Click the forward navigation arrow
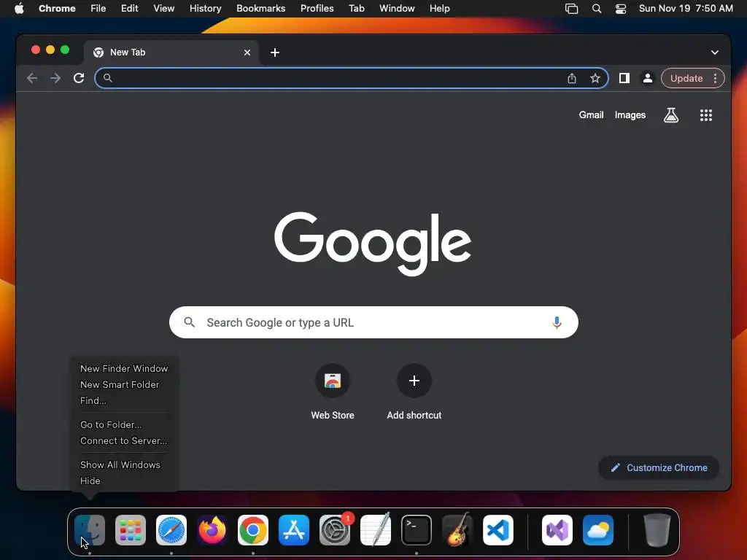Screen dimensions: 747x560 click(55, 78)
